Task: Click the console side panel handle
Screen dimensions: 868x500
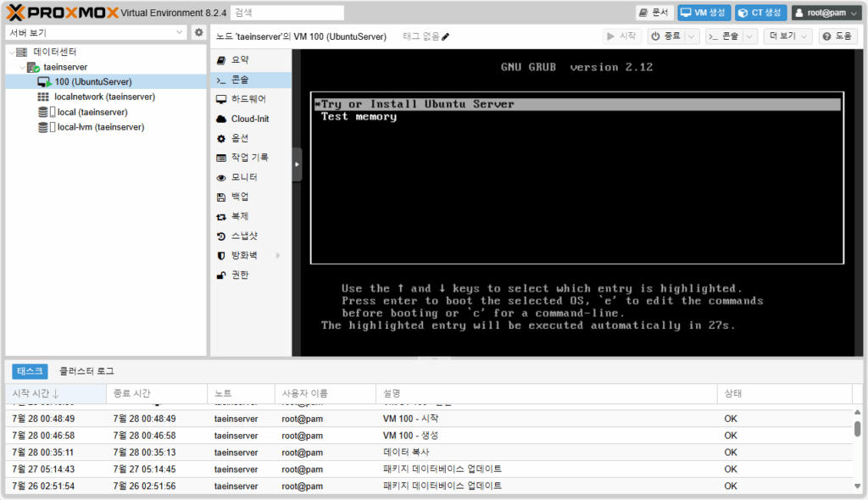Action: [x=297, y=164]
